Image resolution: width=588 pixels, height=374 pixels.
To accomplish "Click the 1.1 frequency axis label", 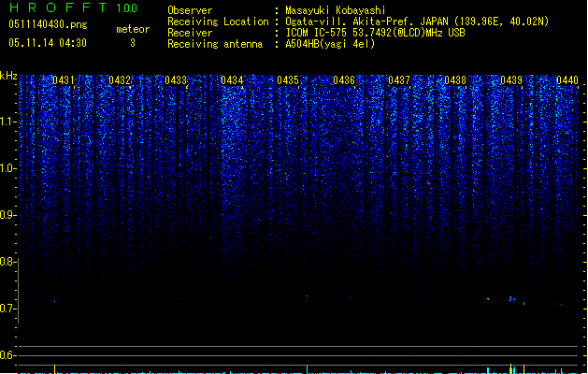I will [7, 122].
